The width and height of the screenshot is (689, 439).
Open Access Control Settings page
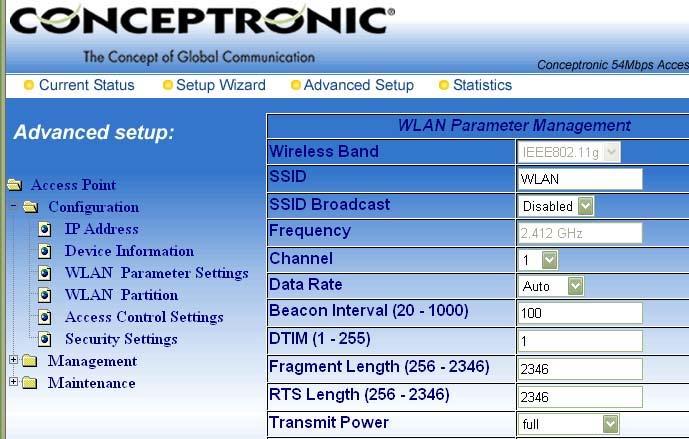coord(144,317)
